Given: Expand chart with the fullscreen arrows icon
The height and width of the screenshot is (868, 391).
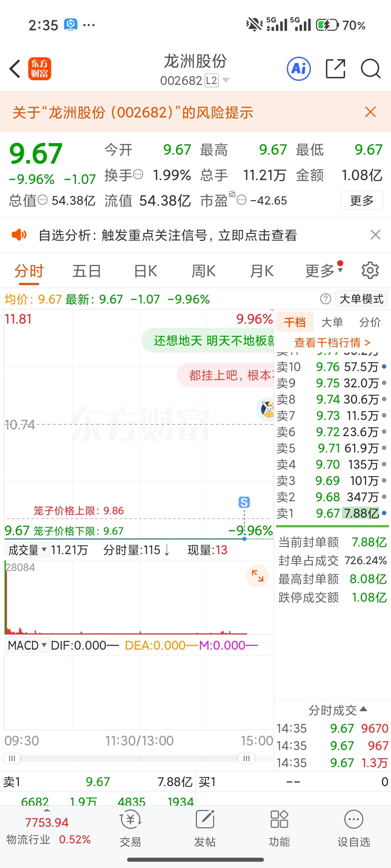Looking at the screenshot, I should [257, 576].
